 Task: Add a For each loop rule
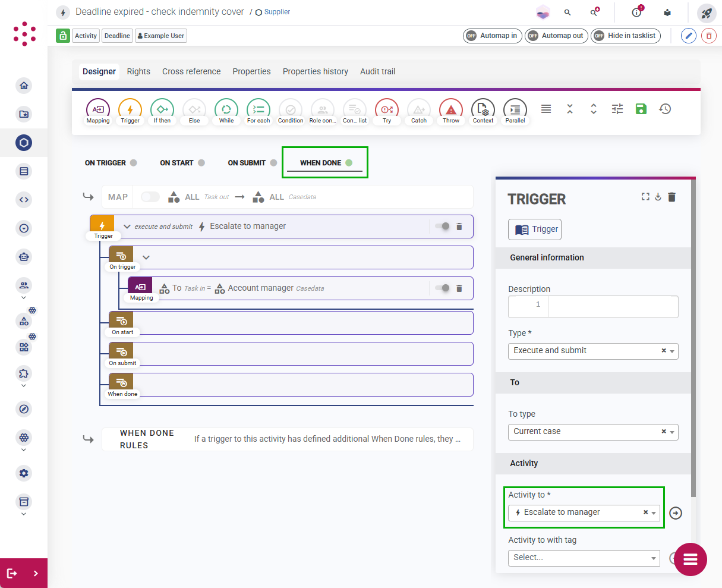click(258, 111)
